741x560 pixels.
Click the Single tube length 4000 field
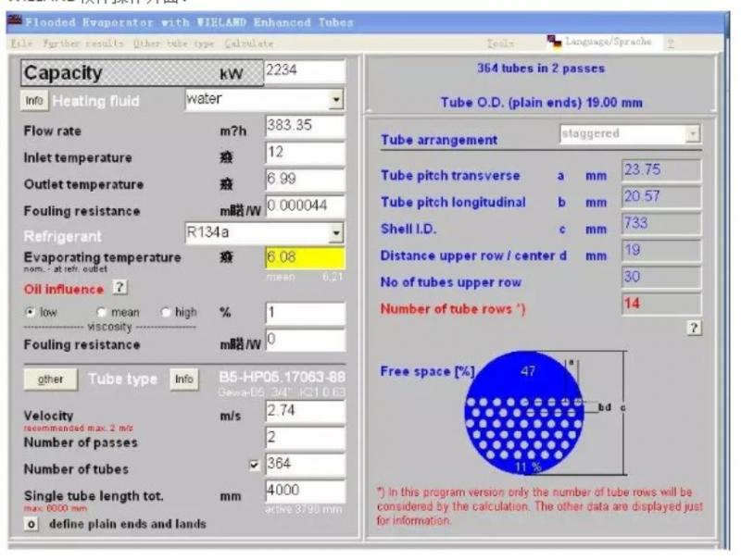pos(306,492)
